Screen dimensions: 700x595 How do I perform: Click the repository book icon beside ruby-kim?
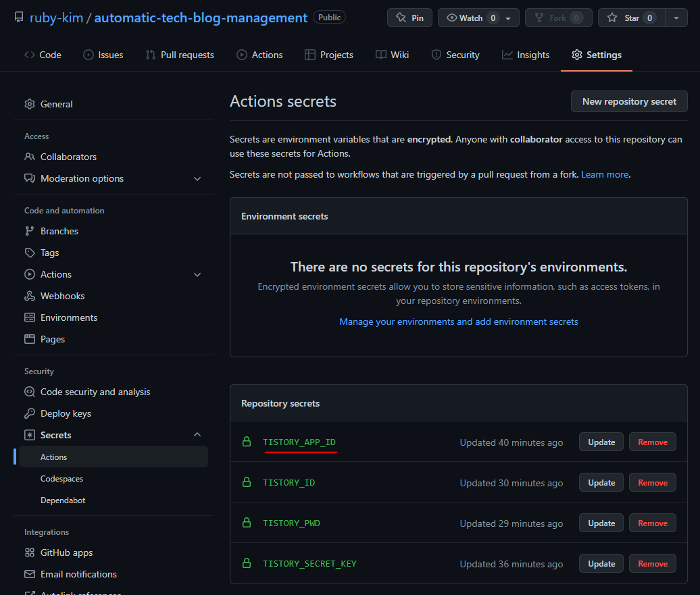tap(19, 18)
